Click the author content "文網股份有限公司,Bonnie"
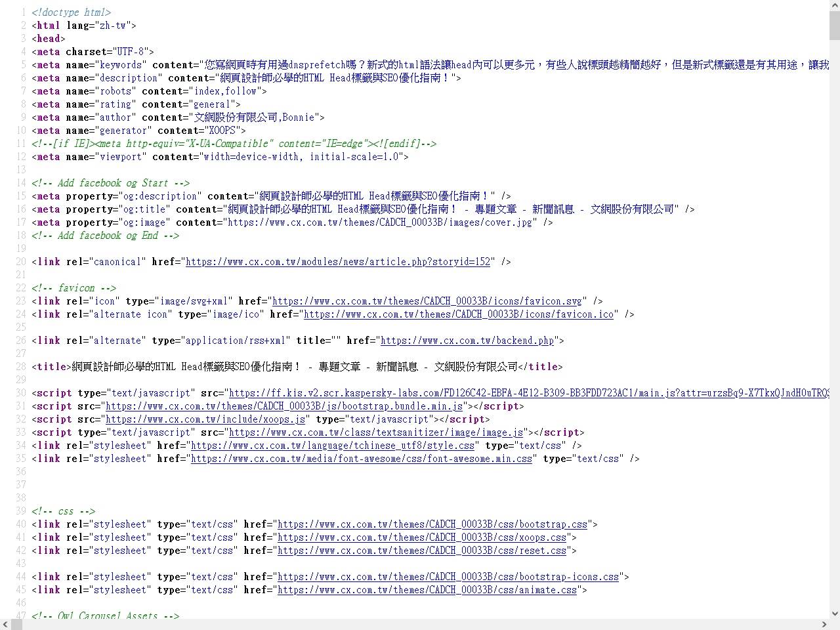This screenshot has height=630, width=840. click(254, 117)
